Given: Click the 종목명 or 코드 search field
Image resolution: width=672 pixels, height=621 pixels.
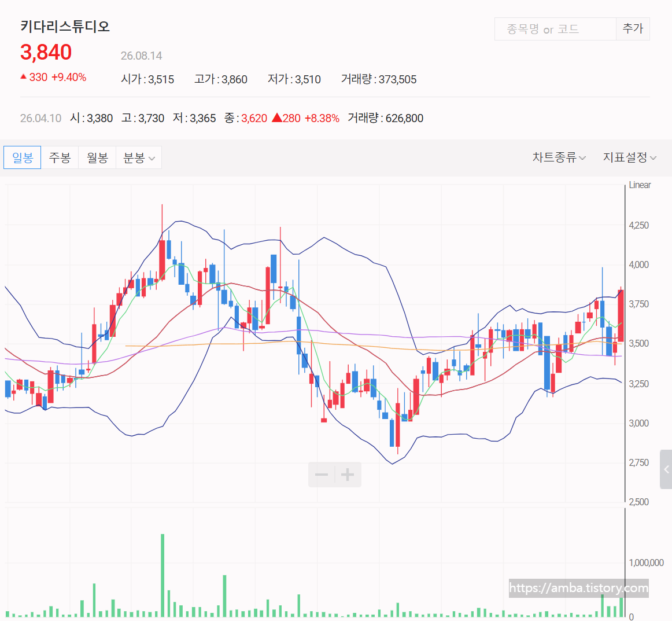Looking at the screenshot, I should click(555, 29).
